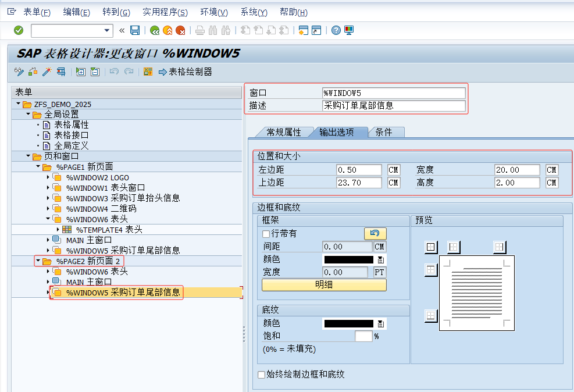Collapse the %PAGE1 新页面 node

pos(38,166)
